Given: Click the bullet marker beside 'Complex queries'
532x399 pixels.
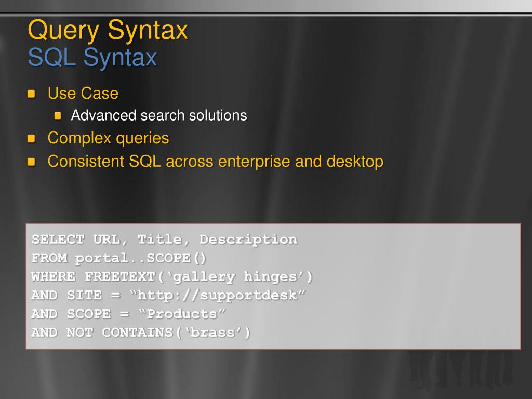Looking at the screenshot, I should [31, 138].
